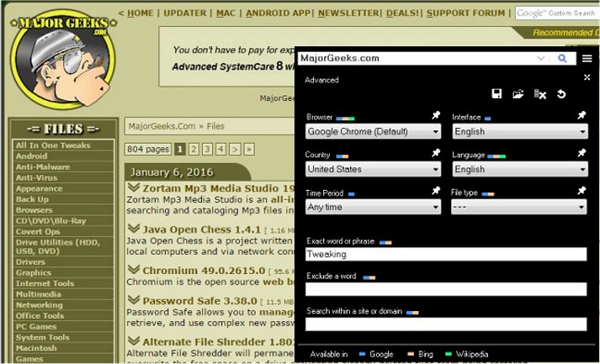Open the Country dropdown United States
This screenshot has height=364, width=600.
pyautogui.click(x=373, y=169)
